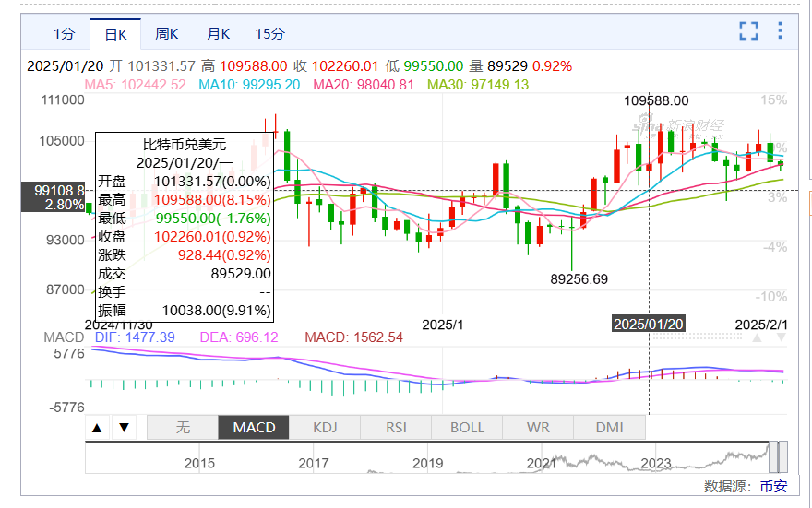This screenshot has width=812, height=508.
Task: Click the 2025/2/1 axis date label
Action: (x=761, y=325)
